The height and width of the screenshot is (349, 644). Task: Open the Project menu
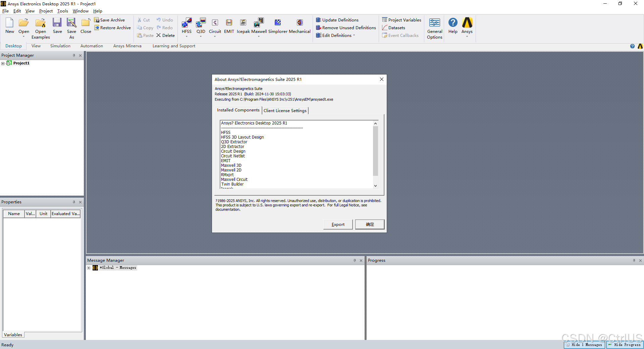coord(46,11)
